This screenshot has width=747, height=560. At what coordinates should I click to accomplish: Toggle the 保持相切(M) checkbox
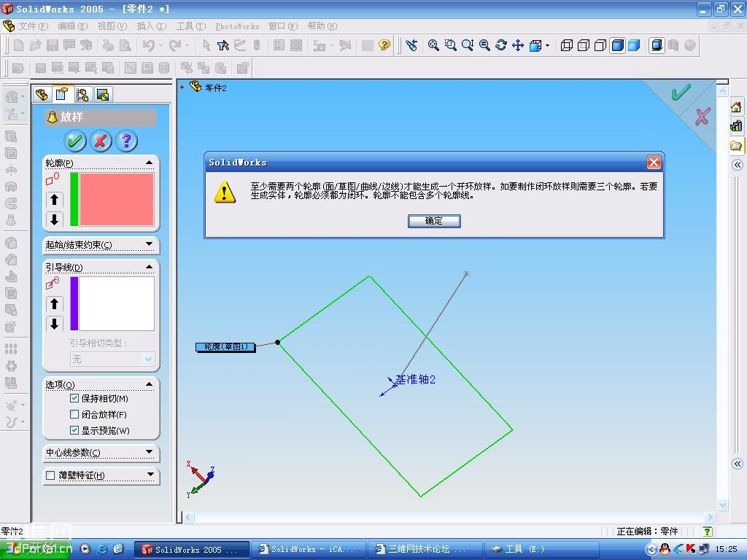[74, 398]
